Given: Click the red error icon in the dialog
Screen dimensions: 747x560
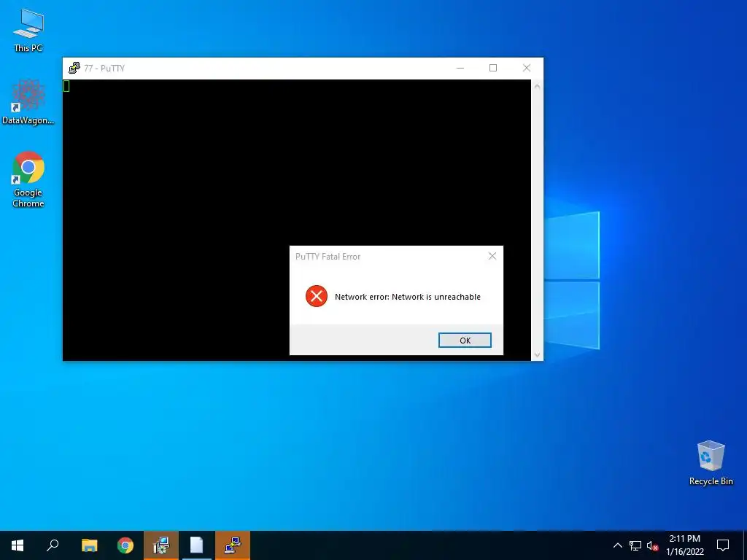Looking at the screenshot, I should pos(317,296).
